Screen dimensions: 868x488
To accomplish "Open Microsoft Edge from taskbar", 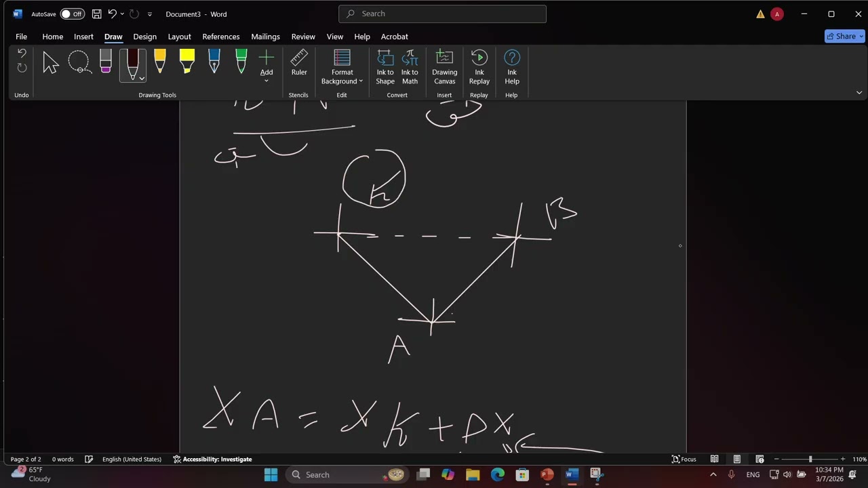I will click(497, 474).
